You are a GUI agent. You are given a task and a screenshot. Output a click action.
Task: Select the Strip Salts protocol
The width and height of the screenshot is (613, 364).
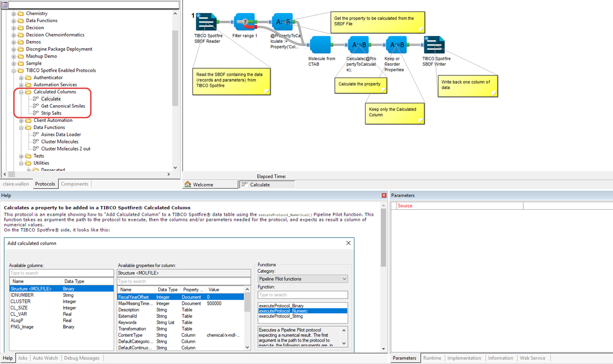point(52,113)
